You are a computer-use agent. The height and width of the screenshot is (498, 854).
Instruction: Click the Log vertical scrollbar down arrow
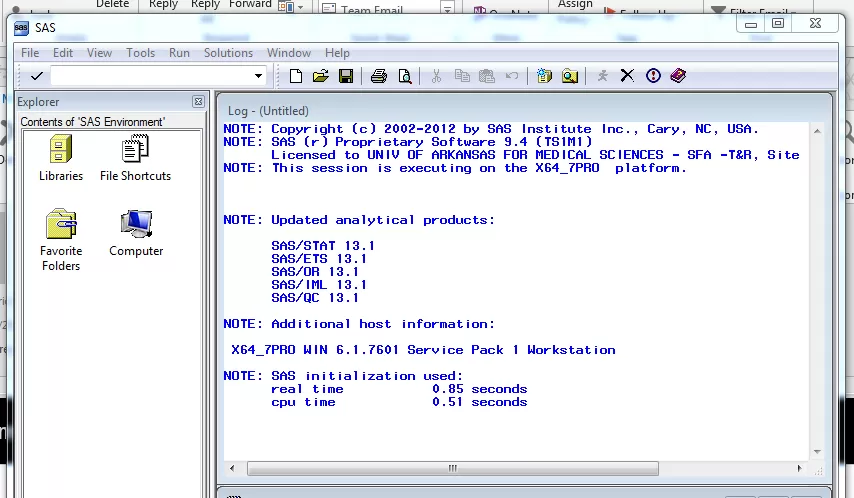click(817, 452)
